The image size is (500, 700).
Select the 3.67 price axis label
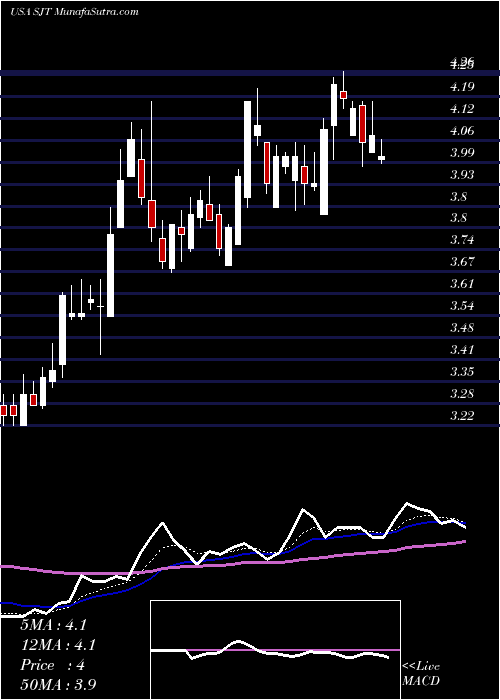462,262
